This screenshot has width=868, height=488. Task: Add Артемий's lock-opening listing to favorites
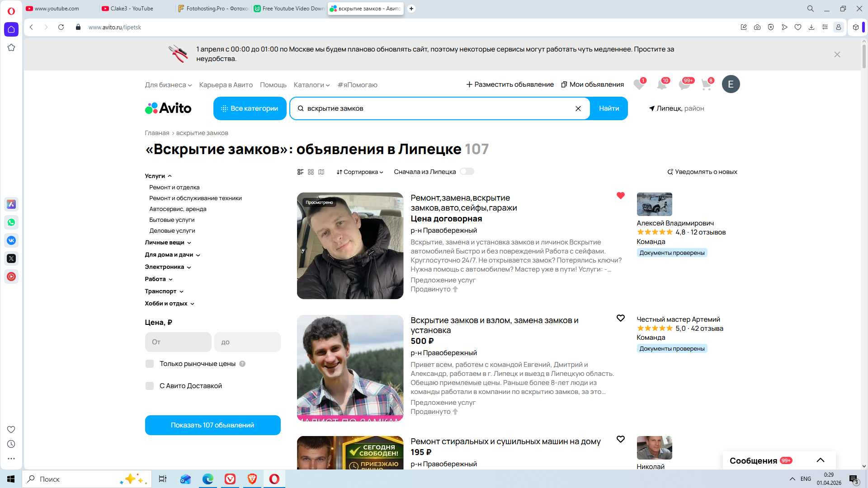[x=620, y=318]
